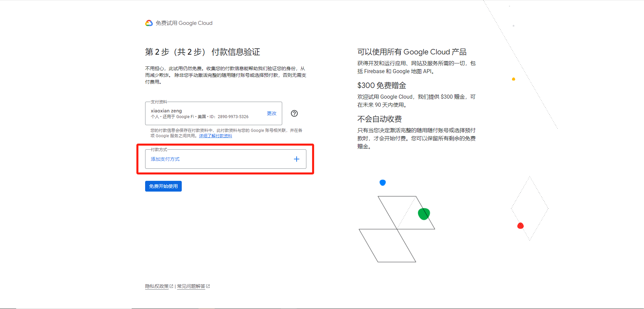Image resolution: width=644 pixels, height=309 pixels.
Task: Open the 常见问题解答 link
Action: (x=191, y=286)
